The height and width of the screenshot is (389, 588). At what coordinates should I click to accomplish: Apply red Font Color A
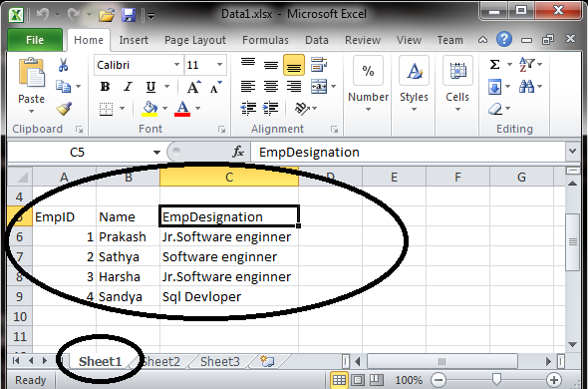182,109
